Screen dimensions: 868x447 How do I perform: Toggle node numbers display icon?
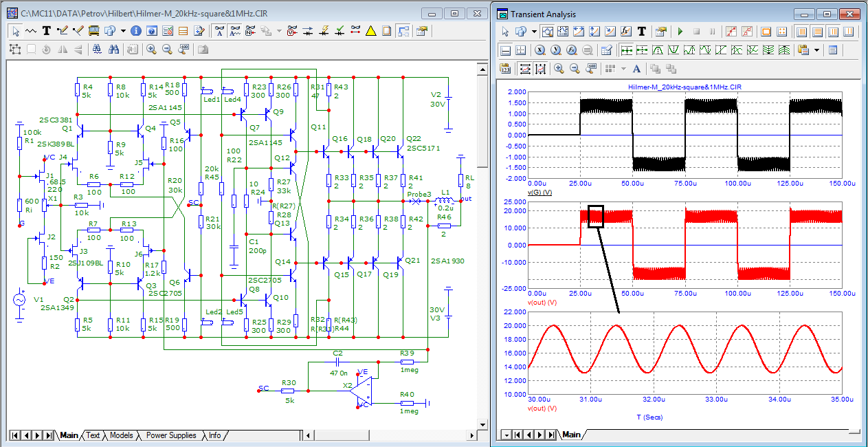251,31
